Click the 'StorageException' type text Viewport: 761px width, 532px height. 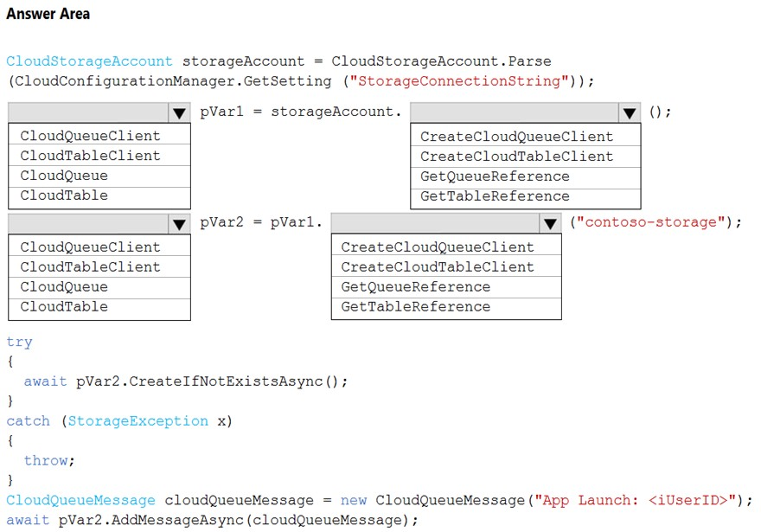tap(137, 421)
